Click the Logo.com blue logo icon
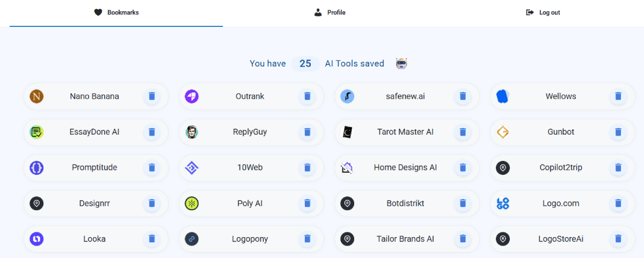Viewport: 644px width, 258px height. 503,203
